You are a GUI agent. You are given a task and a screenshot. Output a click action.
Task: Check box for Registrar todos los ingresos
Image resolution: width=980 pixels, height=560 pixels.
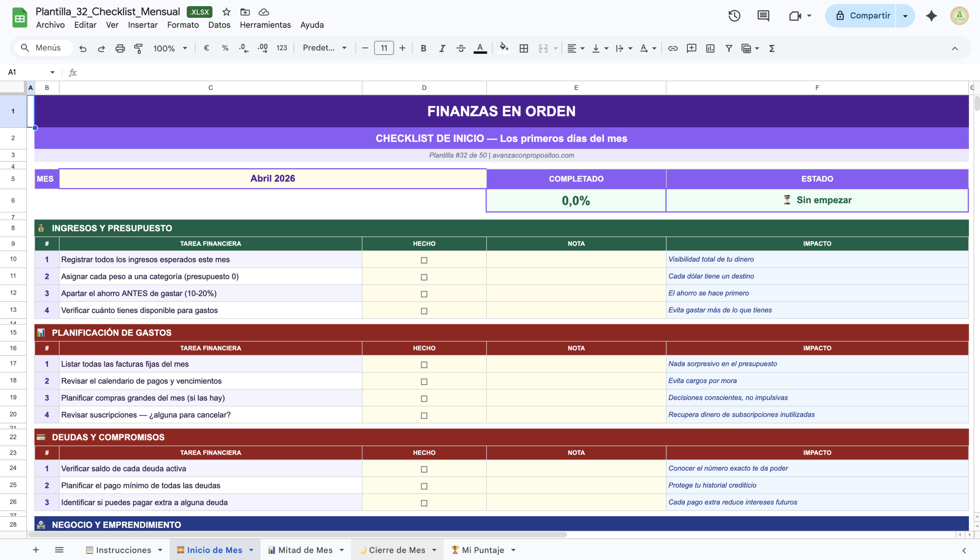click(424, 260)
